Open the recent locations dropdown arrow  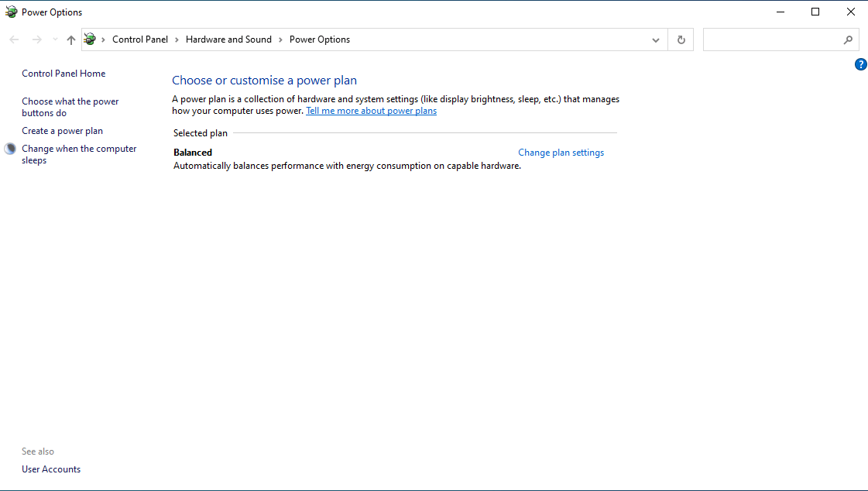pyautogui.click(x=55, y=39)
